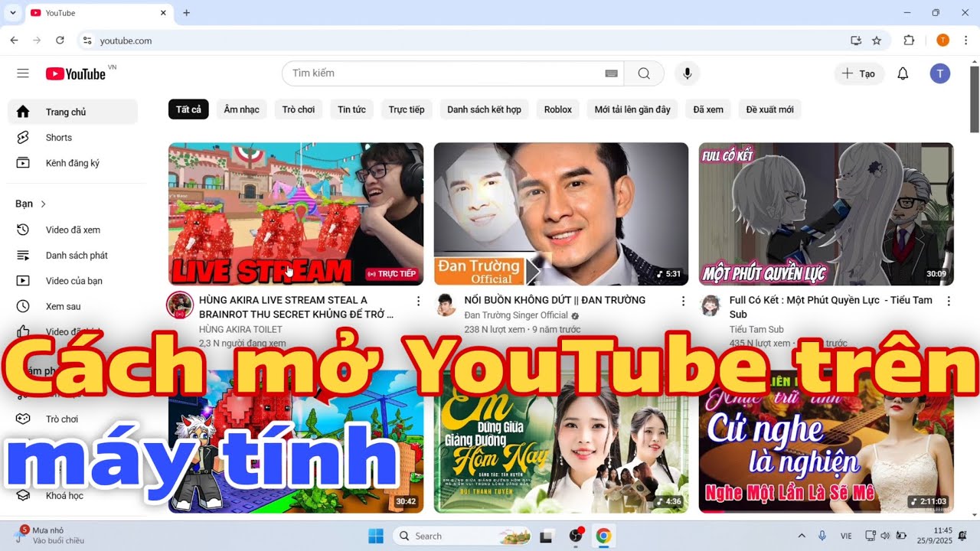
Task: Open Video đã xem history
Action: pyautogui.click(x=73, y=230)
